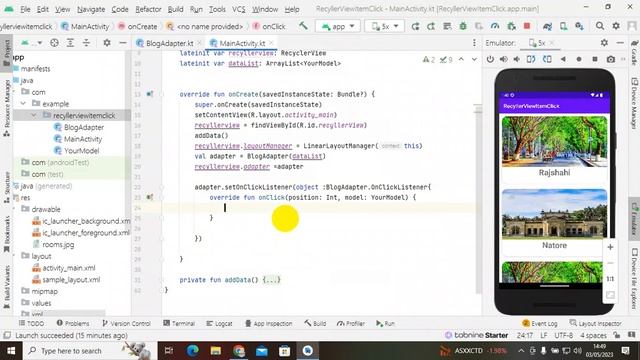Open Version Control tool window

[127, 323]
